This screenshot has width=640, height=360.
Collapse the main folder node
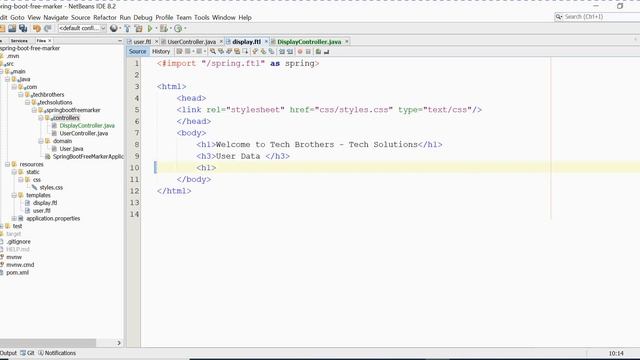pyautogui.click(x=2, y=71)
